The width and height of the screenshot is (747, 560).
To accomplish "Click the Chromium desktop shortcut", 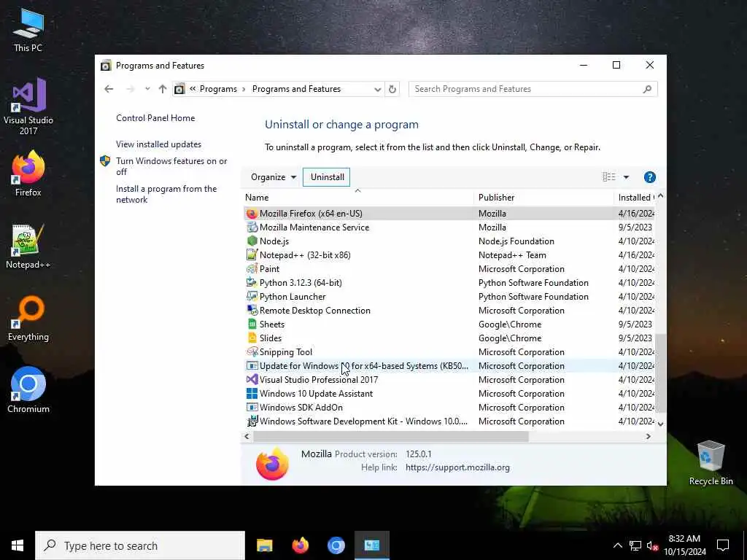I will [x=28, y=390].
